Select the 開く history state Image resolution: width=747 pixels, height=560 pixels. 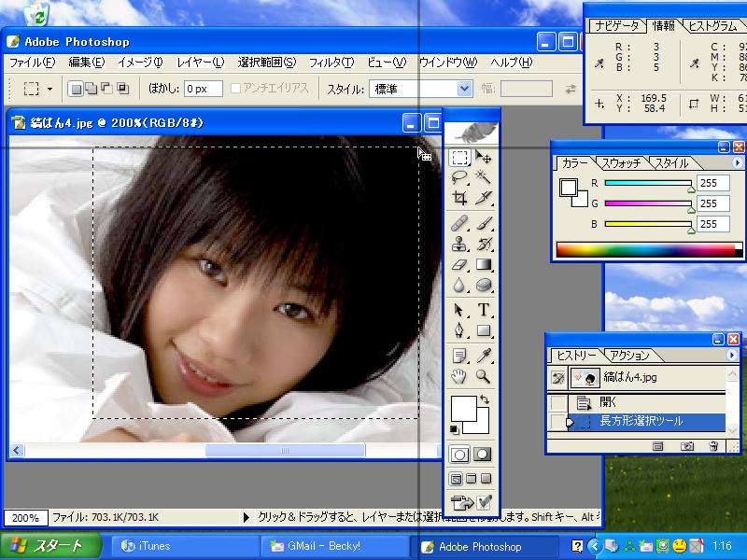[x=639, y=402]
